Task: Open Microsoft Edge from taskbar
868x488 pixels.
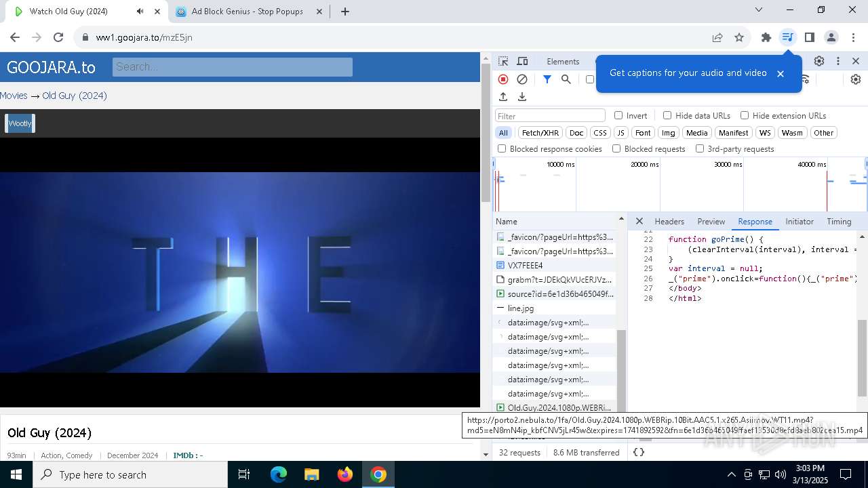Action: [279, 474]
